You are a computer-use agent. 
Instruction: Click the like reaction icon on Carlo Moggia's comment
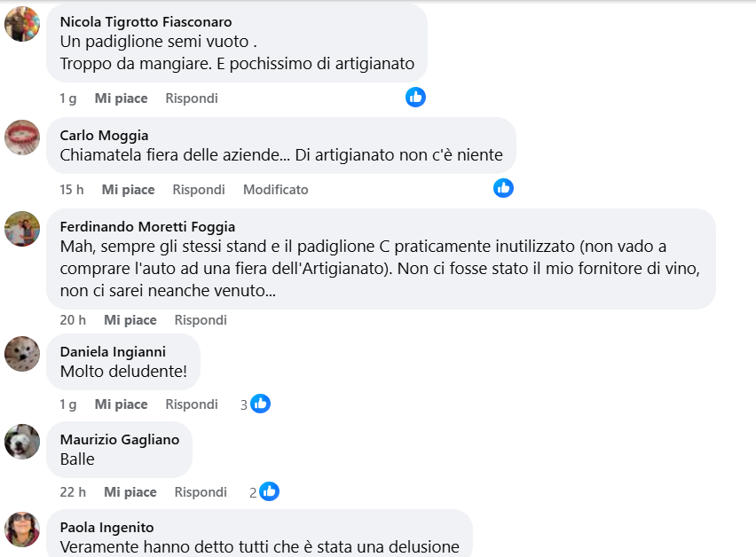(x=503, y=188)
